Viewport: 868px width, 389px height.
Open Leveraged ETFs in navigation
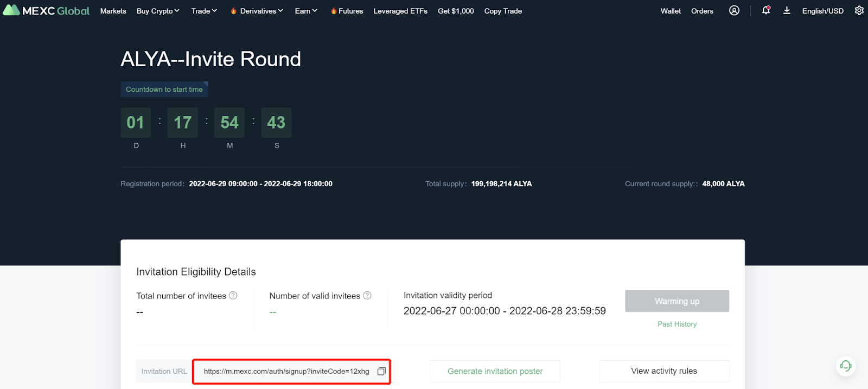[400, 11]
